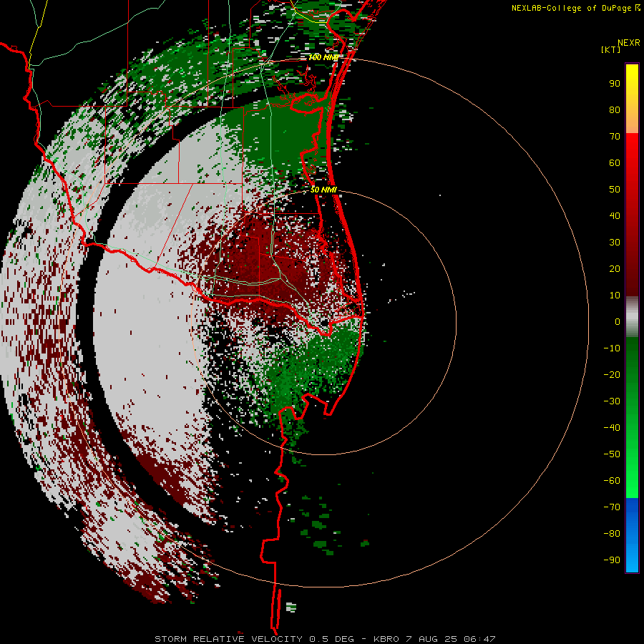Click the 80 value on velocity scale
Screen dimensions: 644x644
(615, 110)
